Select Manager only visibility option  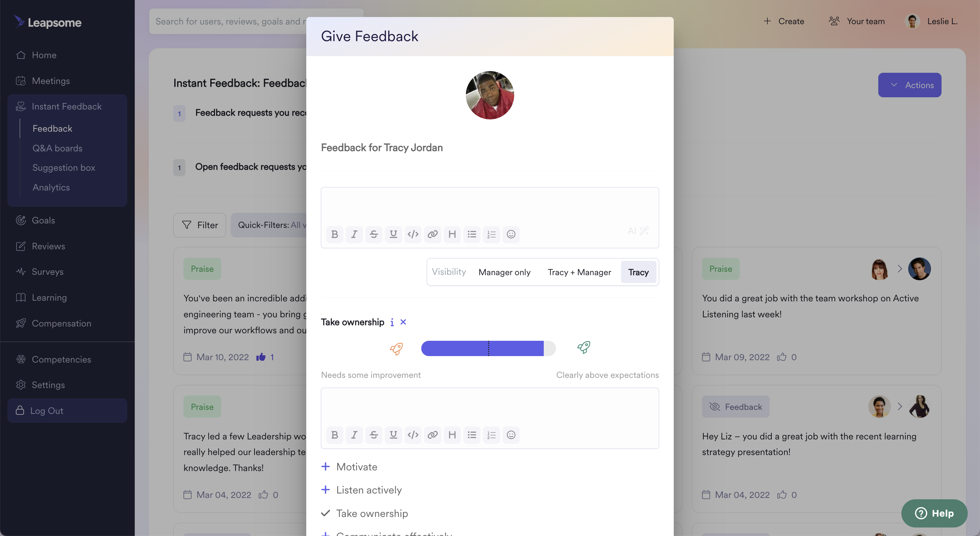504,271
